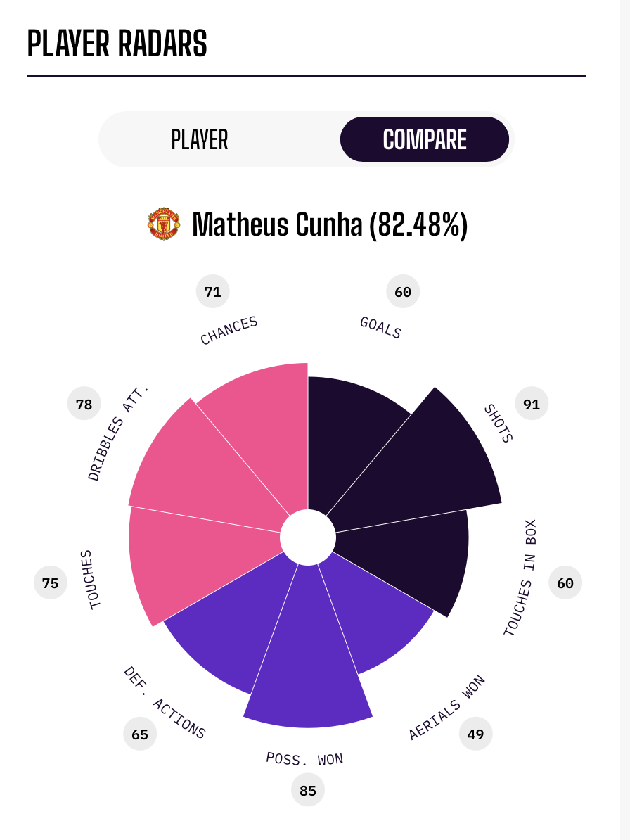Click the white center of the radar

(x=308, y=537)
